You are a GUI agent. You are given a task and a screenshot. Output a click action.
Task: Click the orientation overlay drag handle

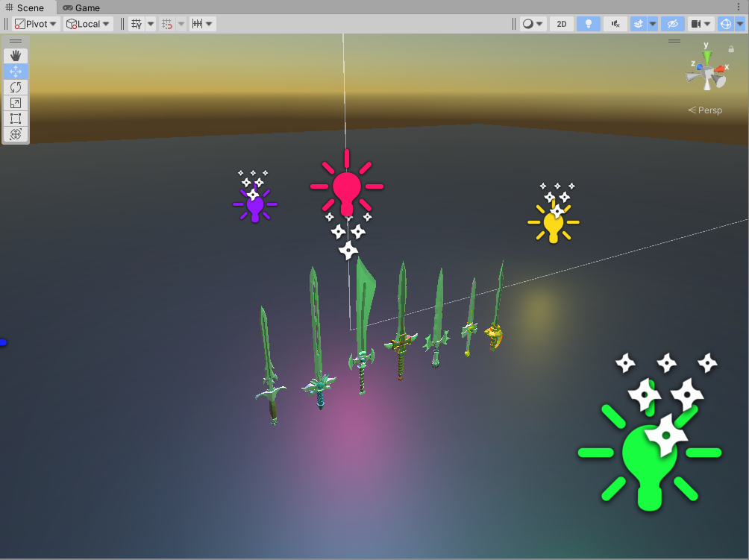[674, 41]
